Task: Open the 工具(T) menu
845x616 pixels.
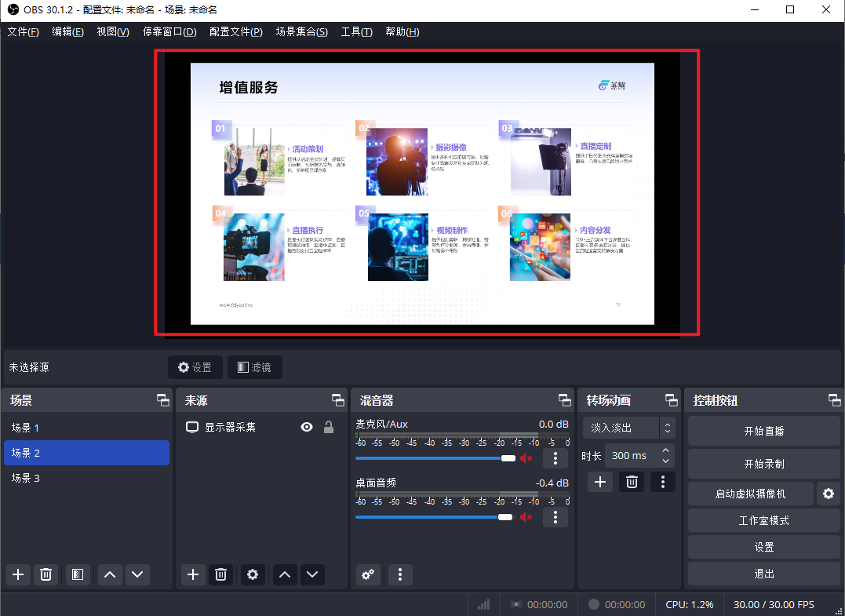Action: click(356, 31)
